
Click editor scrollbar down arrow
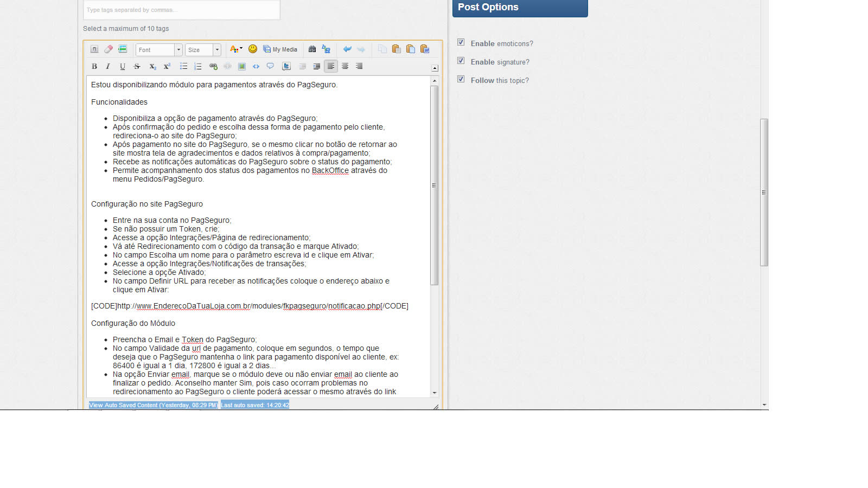[x=434, y=393]
